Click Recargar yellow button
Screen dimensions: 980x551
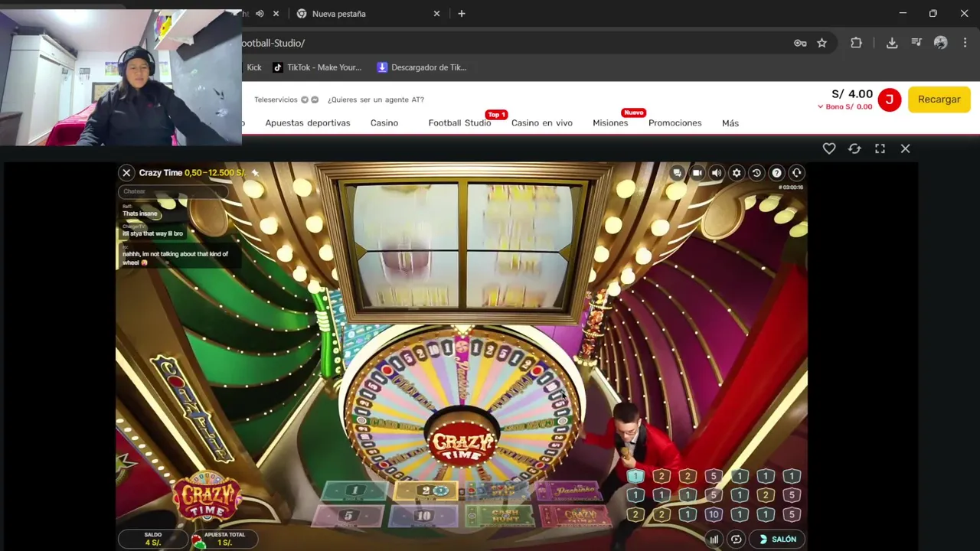click(x=939, y=99)
